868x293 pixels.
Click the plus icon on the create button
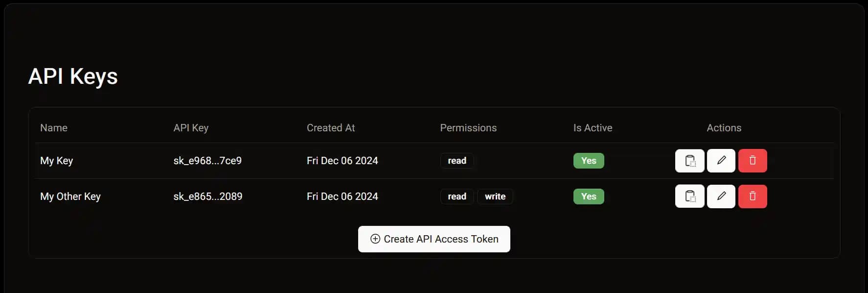pyautogui.click(x=375, y=239)
